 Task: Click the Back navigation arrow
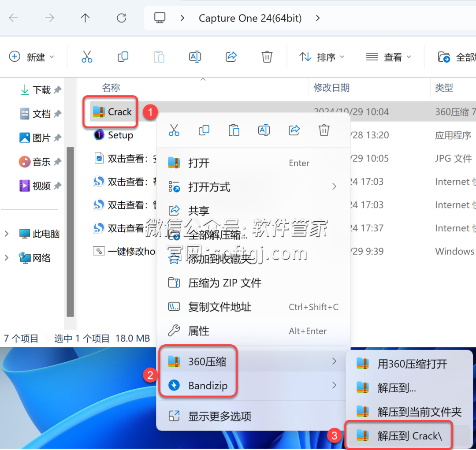pyautogui.click(x=14, y=18)
